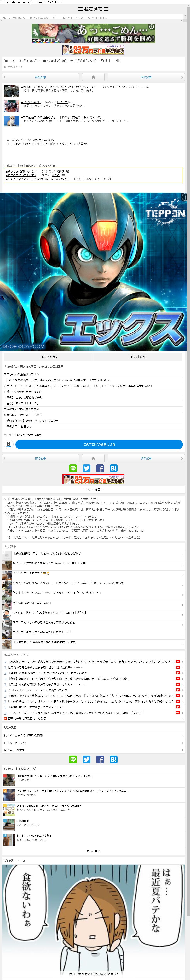Share via upper Hatena B! icon
This screenshot has height=980, width=190.
113,468
